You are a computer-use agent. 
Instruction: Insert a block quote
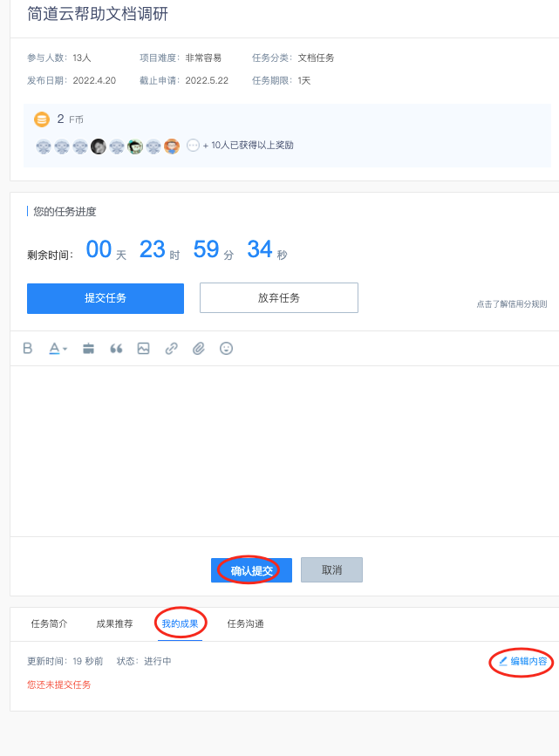tap(116, 348)
